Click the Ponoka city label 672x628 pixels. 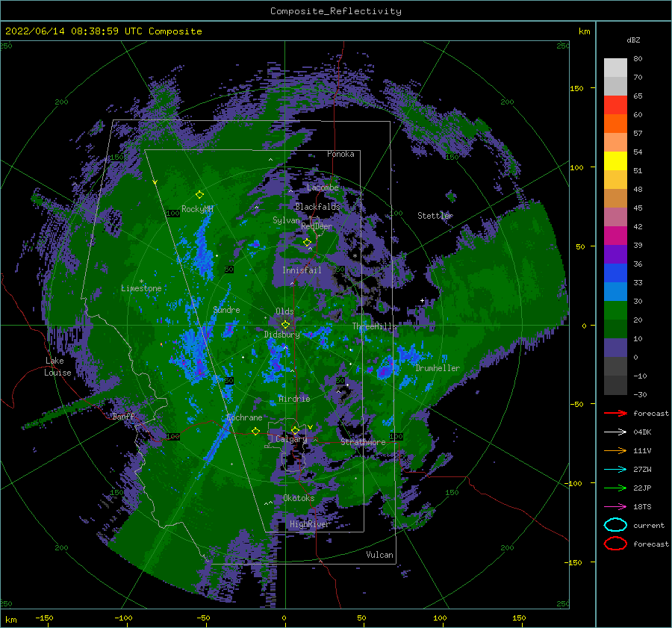[x=340, y=154]
